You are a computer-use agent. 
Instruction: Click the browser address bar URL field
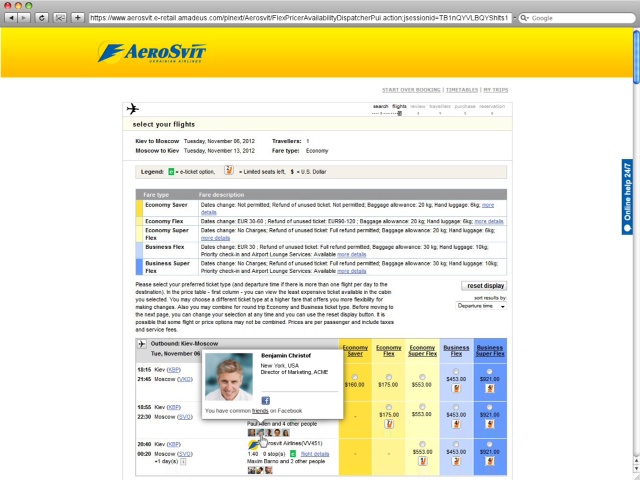point(300,18)
